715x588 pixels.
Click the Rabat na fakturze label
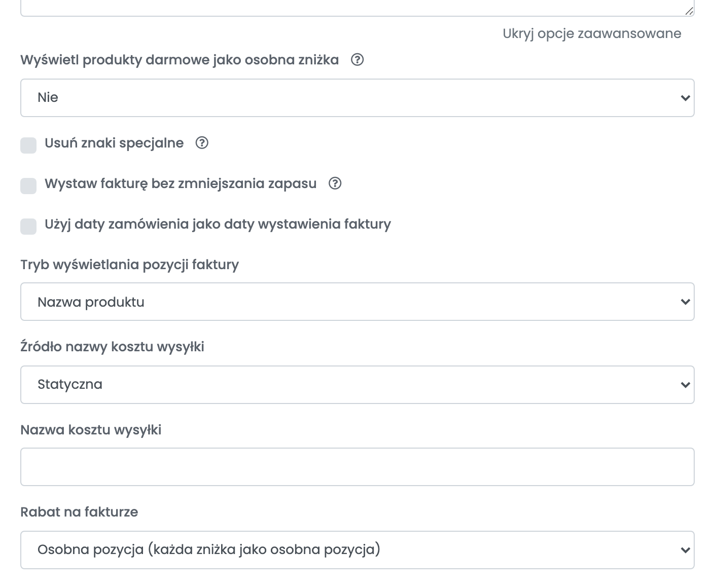79,512
